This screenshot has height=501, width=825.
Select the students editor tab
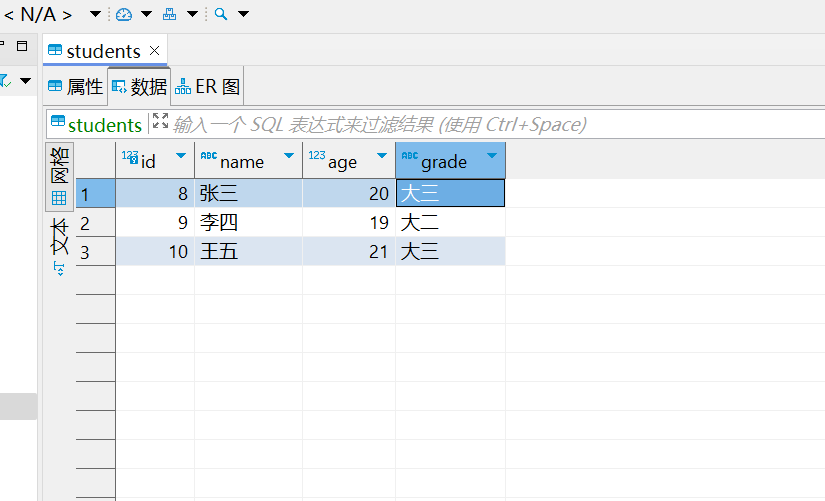pyautogui.click(x=104, y=51)
